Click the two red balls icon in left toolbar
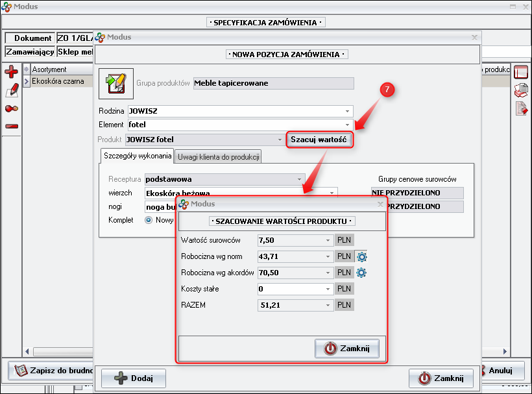Image resolution: width=532 pixels, height=394 pixels. coord(11,108)
